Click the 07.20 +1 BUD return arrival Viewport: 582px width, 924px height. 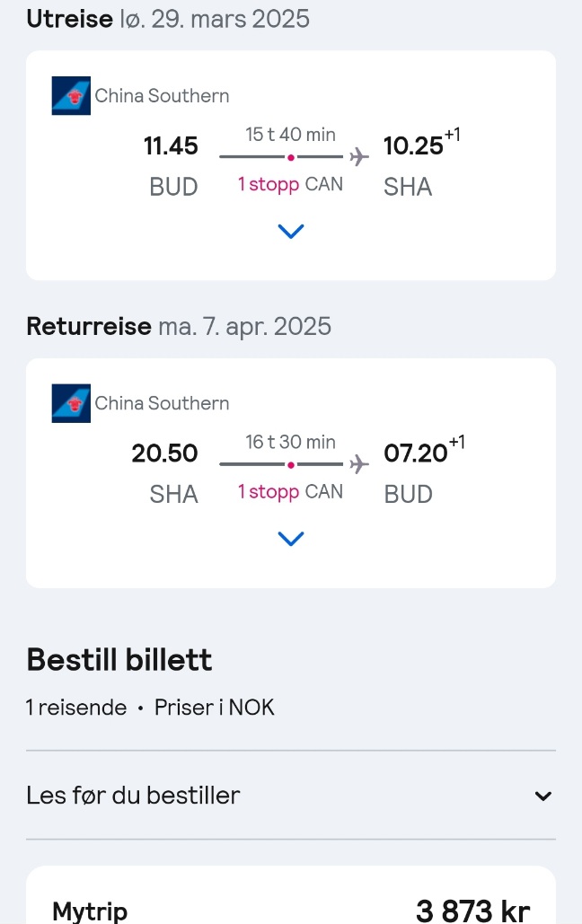pos(424,471)
